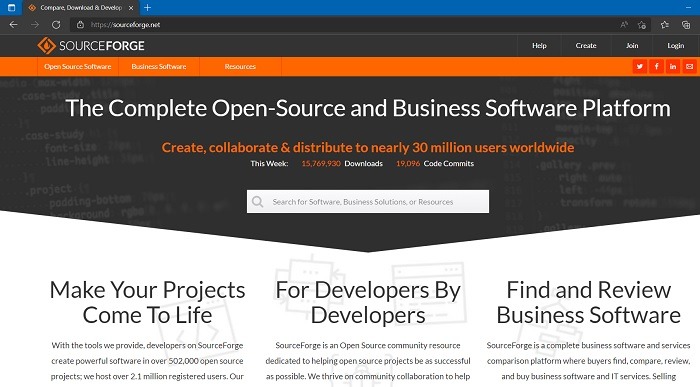
Task: Click the email newsletter envelope icon
Action: coord(689,67)
